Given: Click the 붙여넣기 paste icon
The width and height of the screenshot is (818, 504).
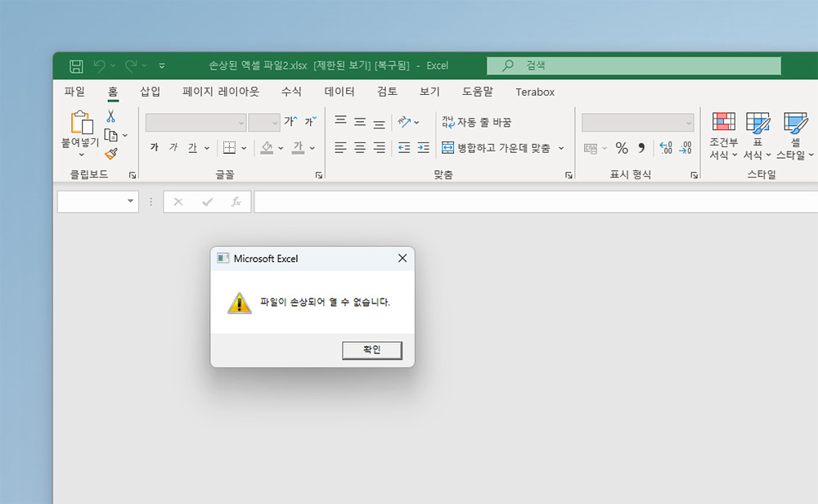Looking at the screenshot, I should click(81, 122).
